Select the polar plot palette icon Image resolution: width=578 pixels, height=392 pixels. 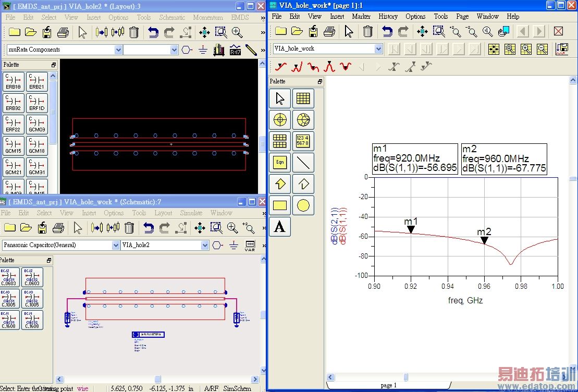[280, 120]
